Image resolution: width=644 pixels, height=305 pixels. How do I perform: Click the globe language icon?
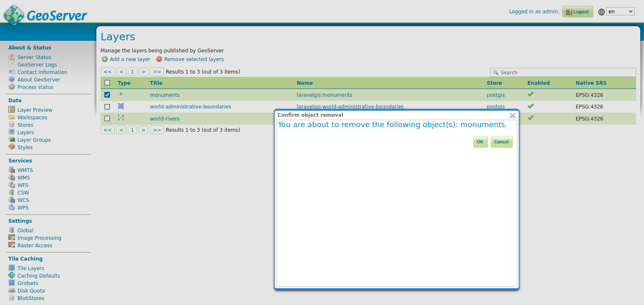click(x=601, y=12)
